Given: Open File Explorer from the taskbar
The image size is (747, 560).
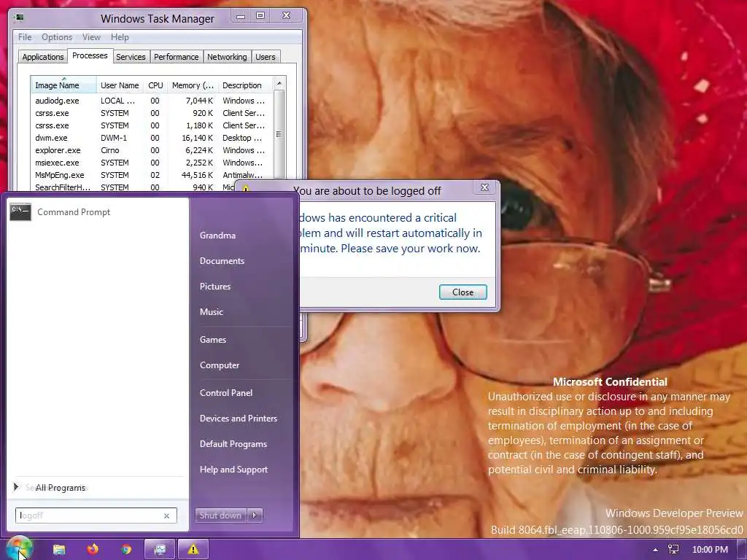Looking at the screenshot, I should 59,550.
